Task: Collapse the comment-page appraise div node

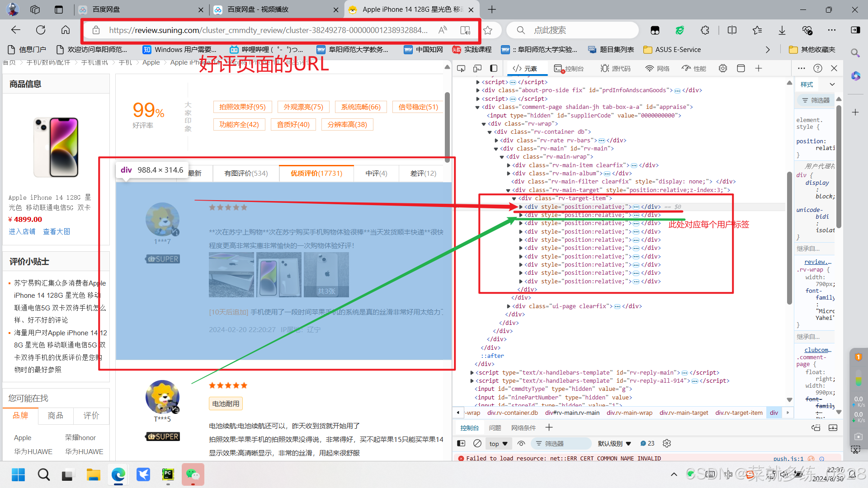Action: 477,107
